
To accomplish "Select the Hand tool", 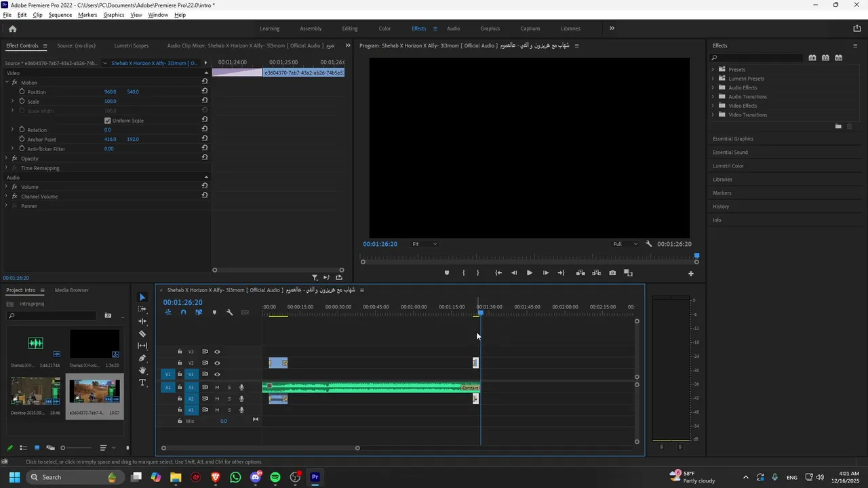I will click(142, 370).
